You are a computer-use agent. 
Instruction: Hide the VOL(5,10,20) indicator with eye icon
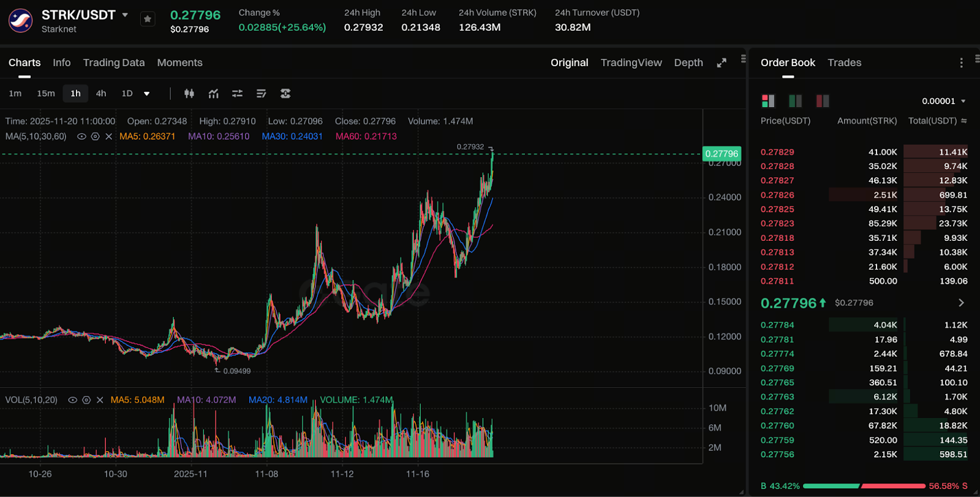click(x=72, y=400)
